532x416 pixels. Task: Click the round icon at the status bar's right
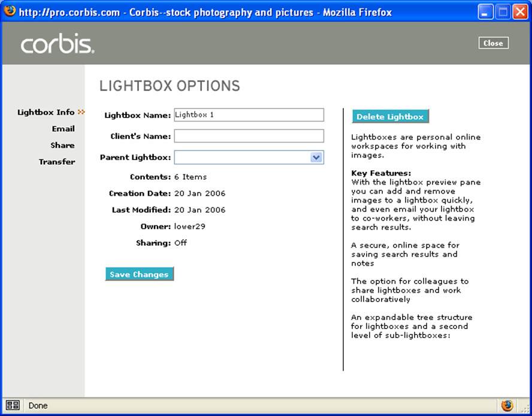(507, 406)
